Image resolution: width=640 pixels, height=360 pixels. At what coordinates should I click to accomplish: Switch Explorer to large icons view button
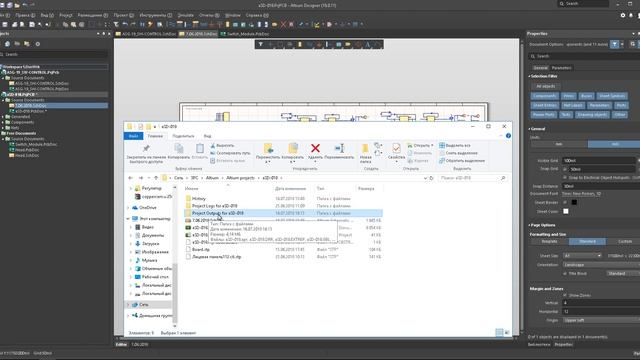tap(507, 333)
